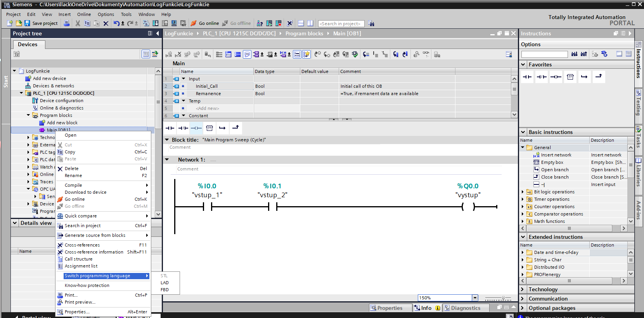
Task: Click Properties... in the context menu
Action: (x=77, y=312)
